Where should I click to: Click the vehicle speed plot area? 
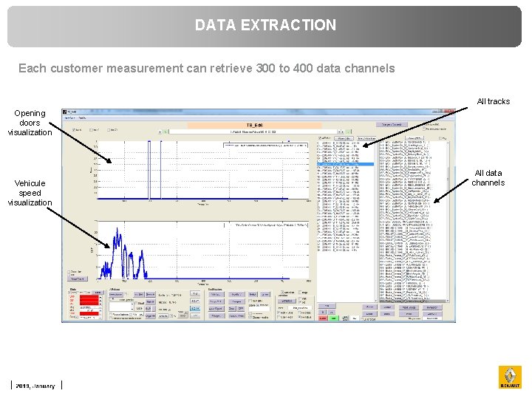203,250
